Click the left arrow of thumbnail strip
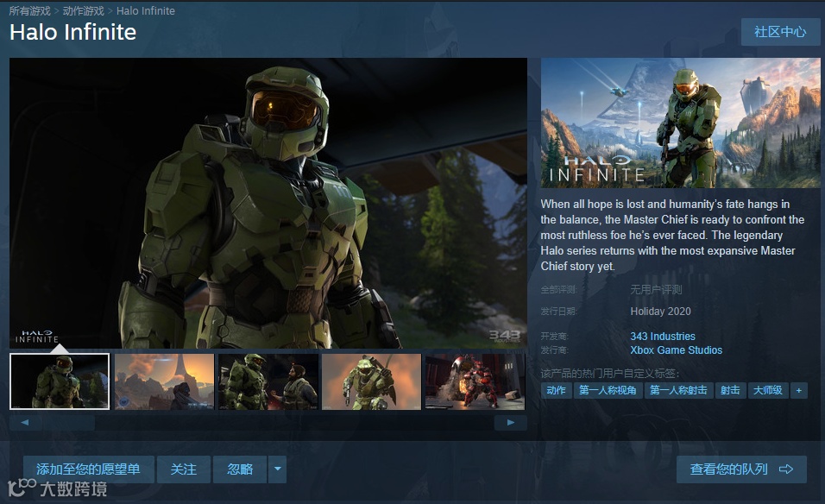Image resolution: width=825 pixels, height=504 pixels. pos(25,423)
